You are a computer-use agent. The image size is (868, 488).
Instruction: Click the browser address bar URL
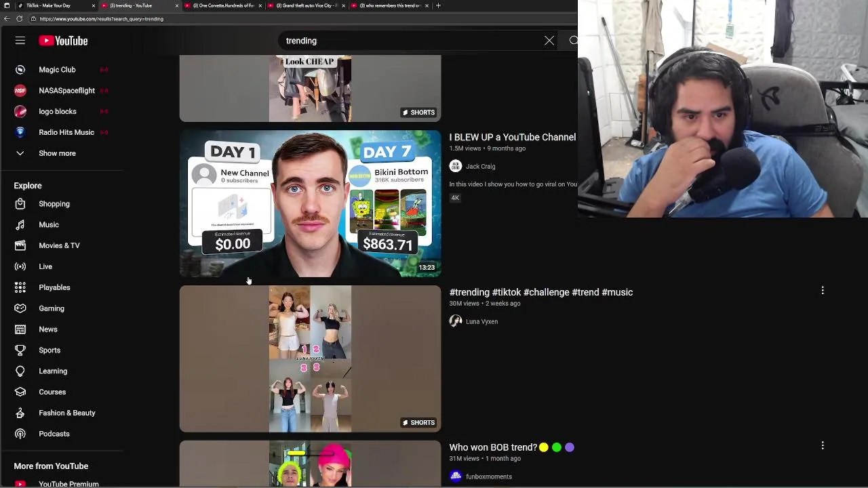(x=101, y=19)
